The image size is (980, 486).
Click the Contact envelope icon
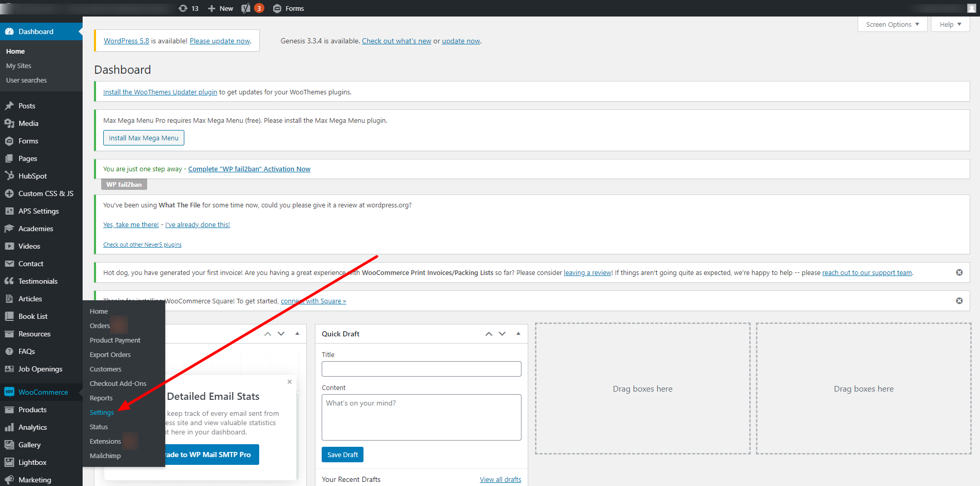[9, 264]
